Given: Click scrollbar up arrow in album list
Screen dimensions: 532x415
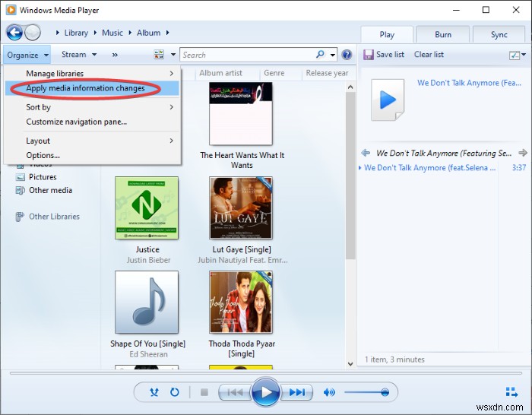Looking at the screenshot, I should 350,87.
